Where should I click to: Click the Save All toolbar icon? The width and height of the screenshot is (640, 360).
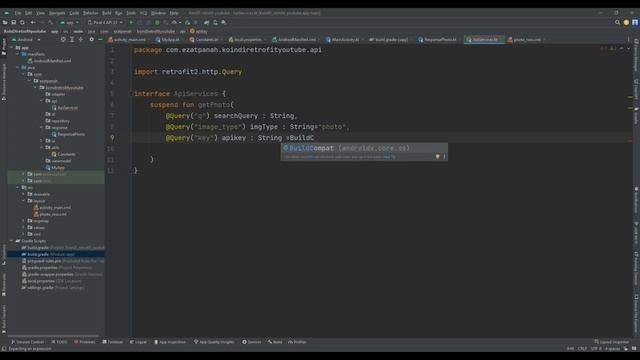pyautogui.click(x=13, y=22)
